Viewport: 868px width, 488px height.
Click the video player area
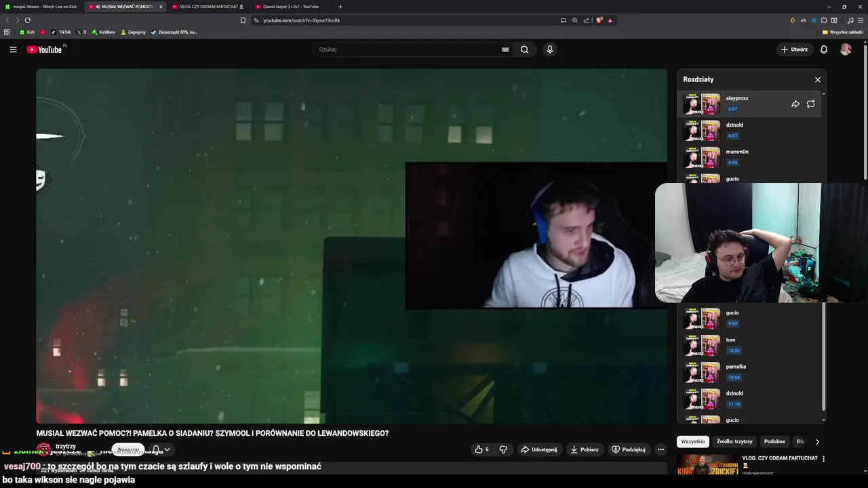coord(351,246)
